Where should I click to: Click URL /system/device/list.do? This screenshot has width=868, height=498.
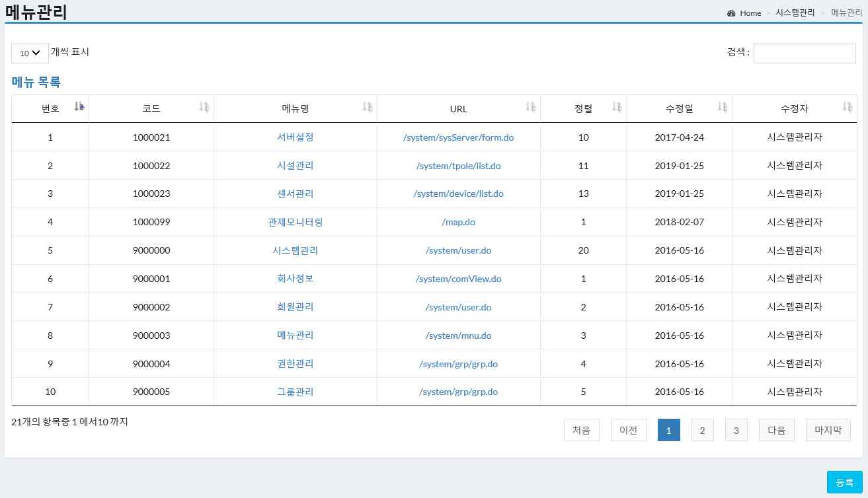click(x=459, y=194)
